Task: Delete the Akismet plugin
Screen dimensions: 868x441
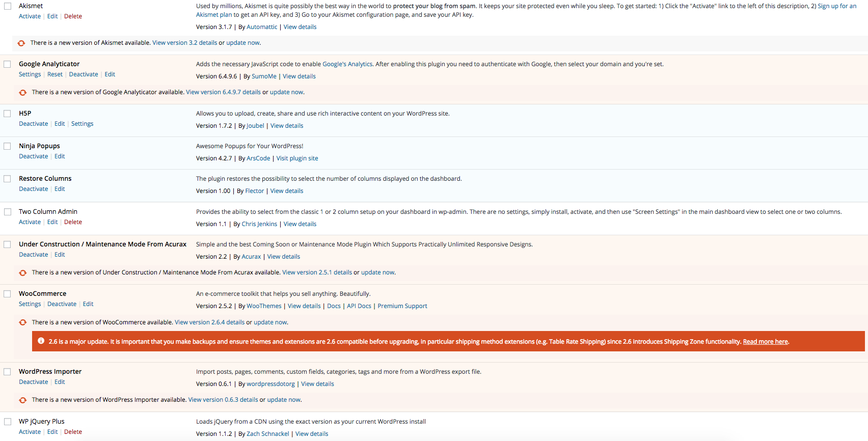Action: [73, 16]
